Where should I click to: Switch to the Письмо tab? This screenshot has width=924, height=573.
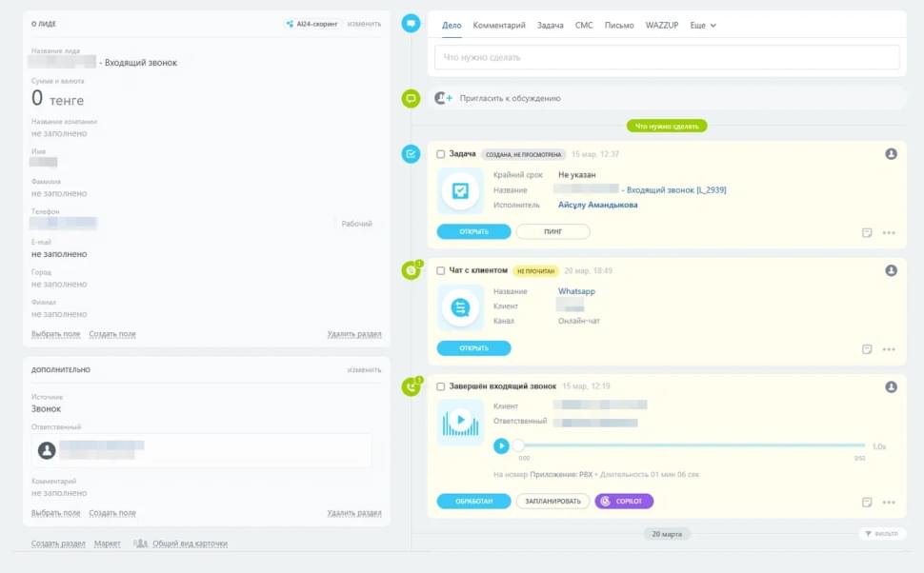point(619,26)
